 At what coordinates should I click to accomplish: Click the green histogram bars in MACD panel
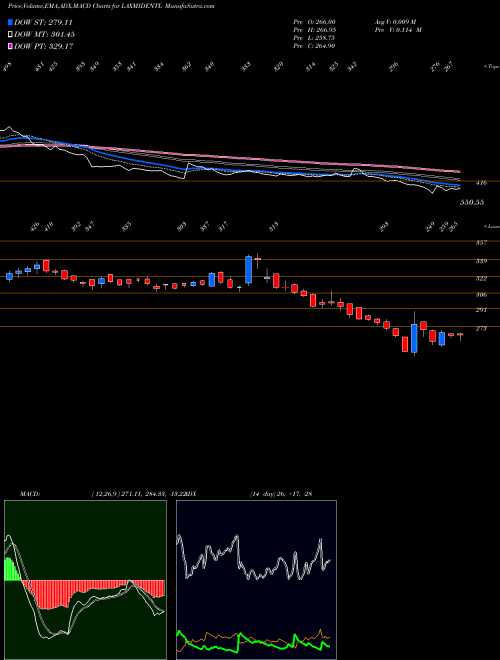point(12,570)
